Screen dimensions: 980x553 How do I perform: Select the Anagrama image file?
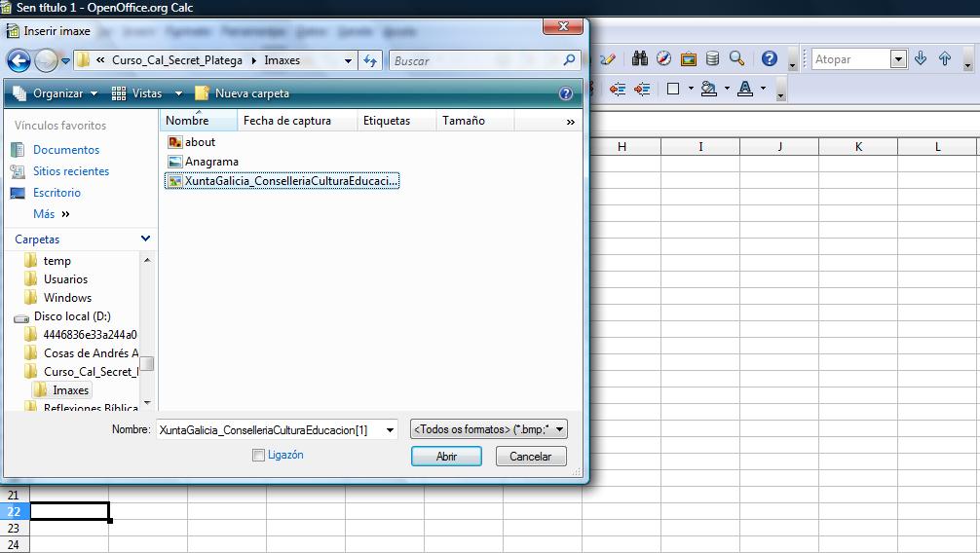coord(211,162)
